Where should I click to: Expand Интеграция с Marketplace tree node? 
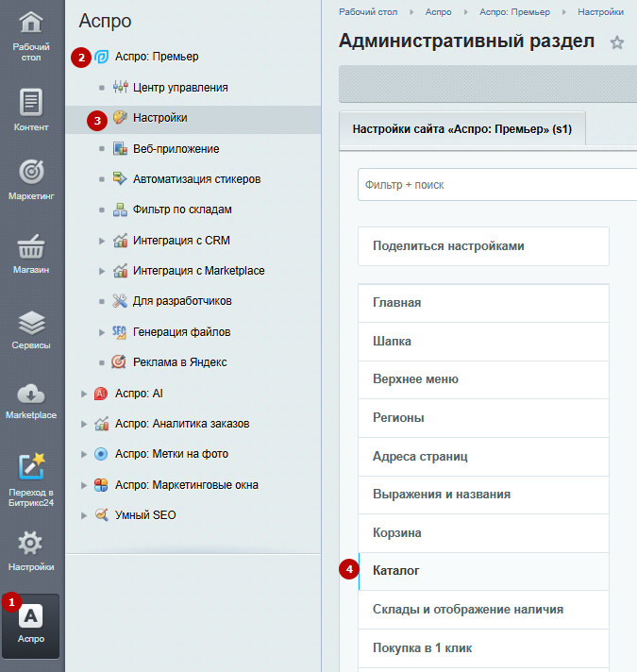(102, 271)
